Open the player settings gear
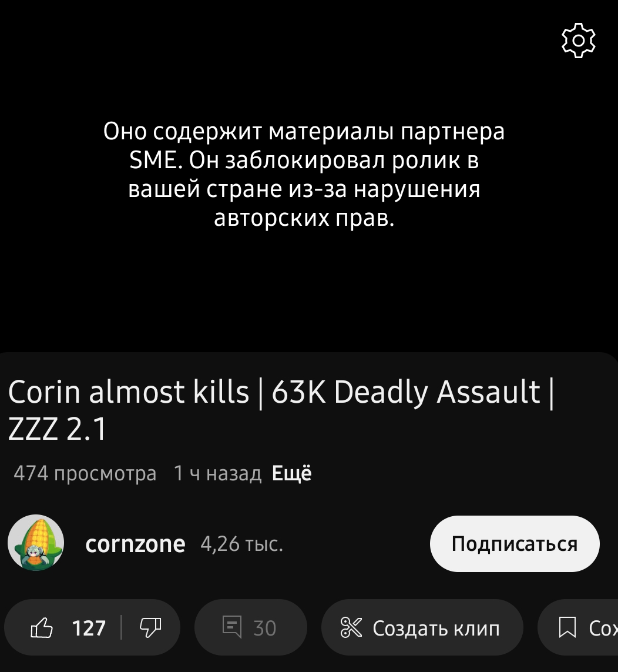 point(578,41)
